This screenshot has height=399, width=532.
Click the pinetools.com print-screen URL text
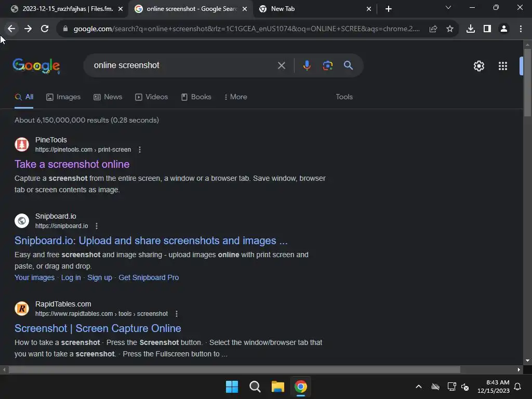(x=83, y=150)
